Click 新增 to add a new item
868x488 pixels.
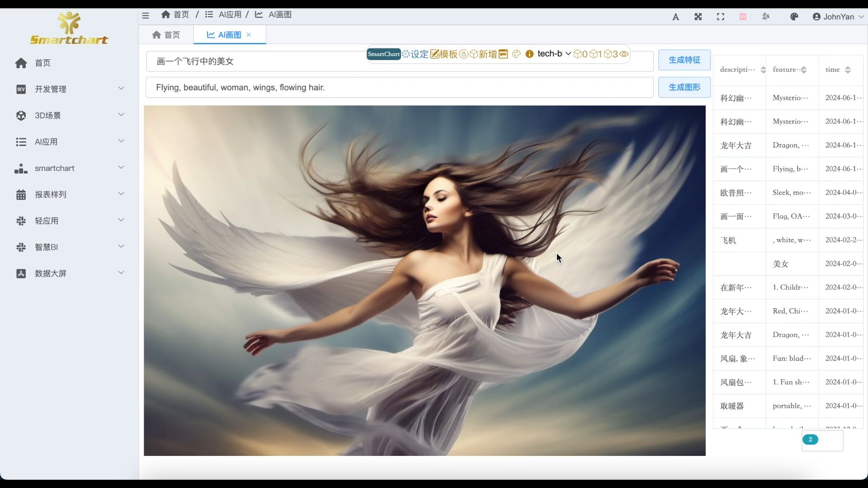[x=483, y=54]
